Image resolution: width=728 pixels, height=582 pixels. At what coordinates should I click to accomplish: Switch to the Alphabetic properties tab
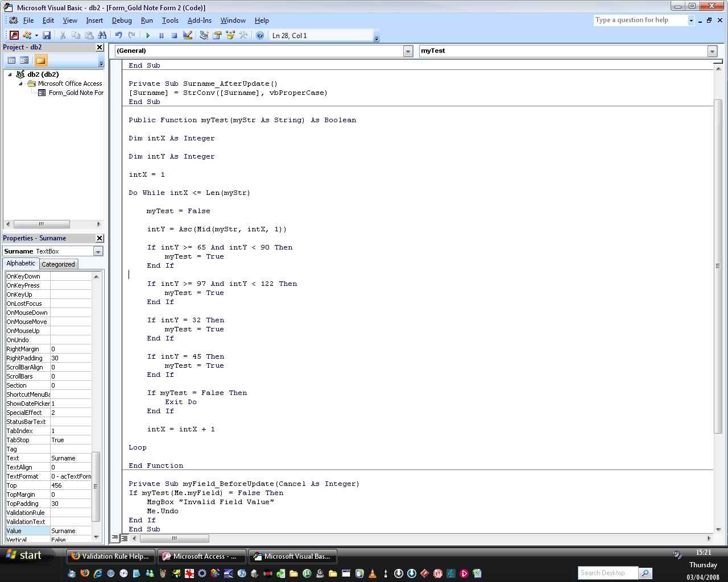click(21, 264)
